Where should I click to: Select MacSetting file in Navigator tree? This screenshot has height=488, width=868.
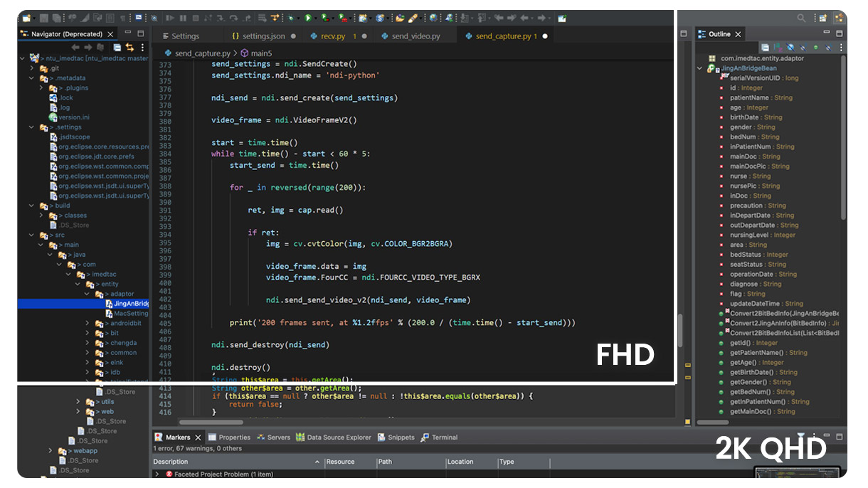coord(131,314)
